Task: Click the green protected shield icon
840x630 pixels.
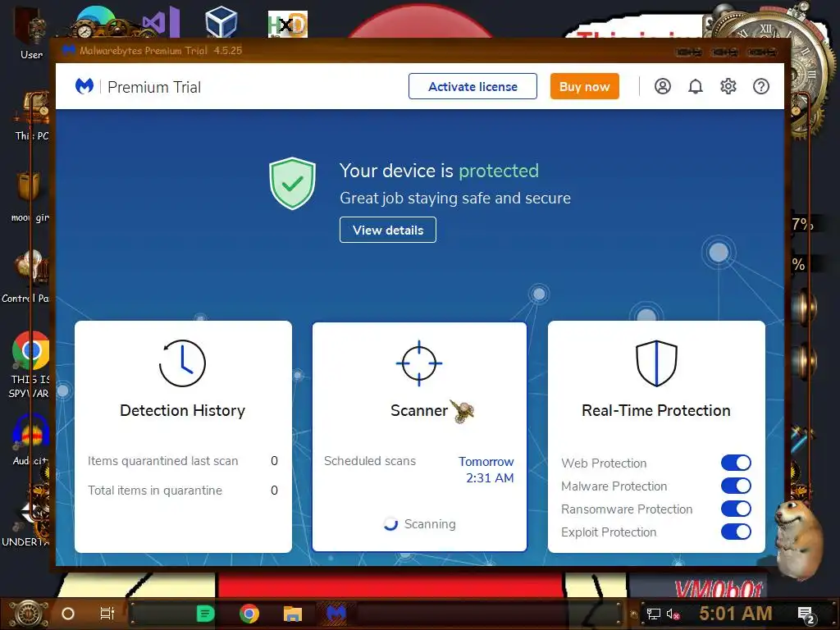Action: click(x=292, y=183)
